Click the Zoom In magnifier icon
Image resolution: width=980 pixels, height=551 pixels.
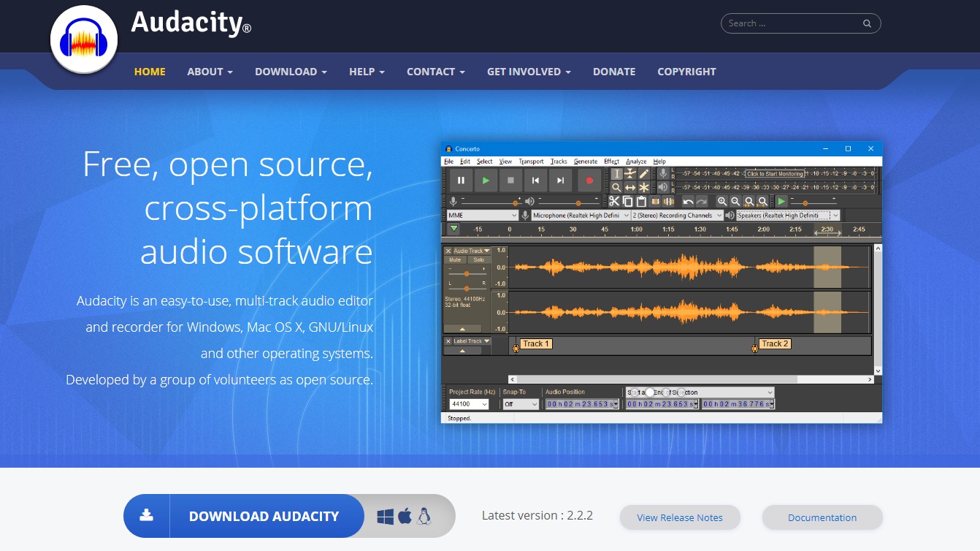(x=721, y=201)
